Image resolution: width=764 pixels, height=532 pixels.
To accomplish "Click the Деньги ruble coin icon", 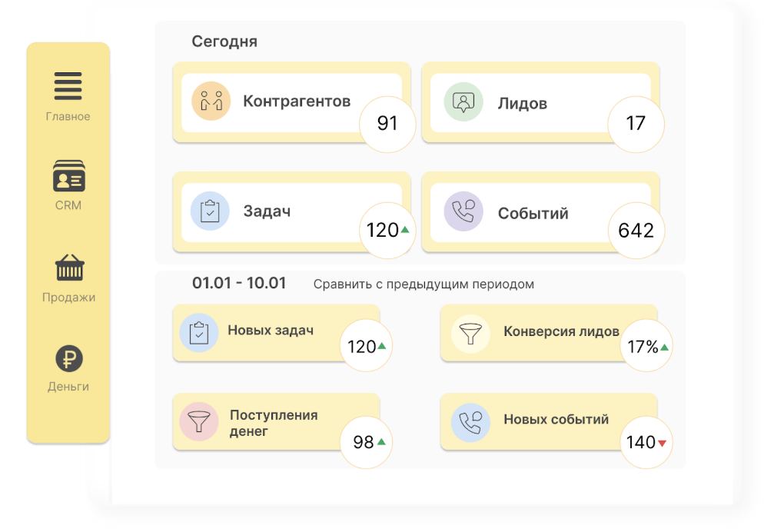I will (68, 358).
